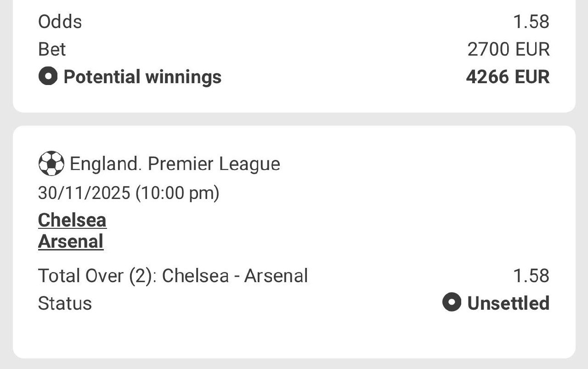This screenshot has height=369, width=588.
Task: Click the Status label in match card
Action: point(65,303)
